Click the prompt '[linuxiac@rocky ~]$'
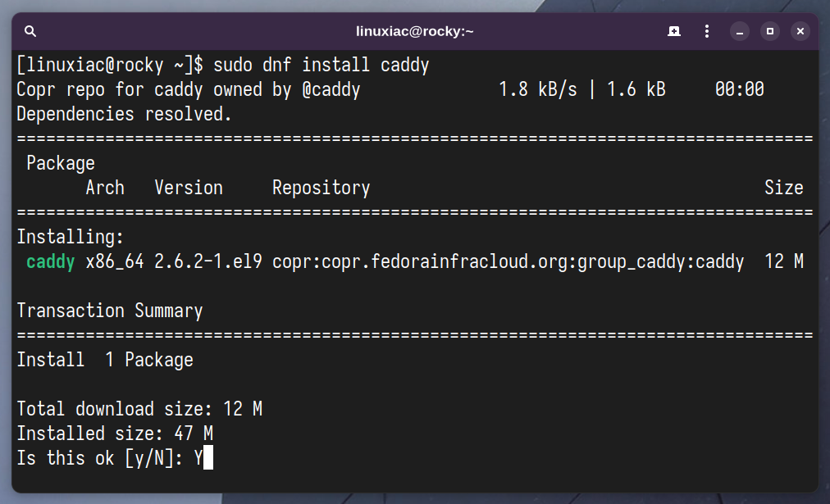Screen dimensions: 830x504 click(110, 65)
